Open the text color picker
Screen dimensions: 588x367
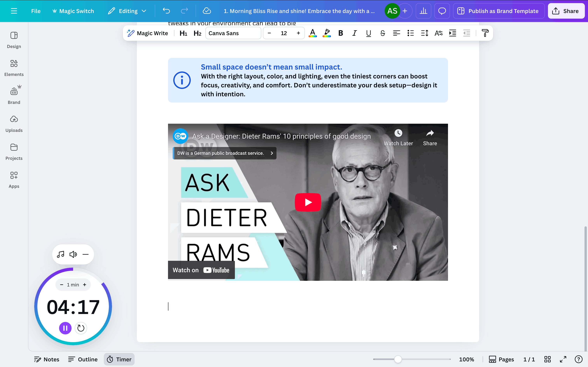pos(312,33)
